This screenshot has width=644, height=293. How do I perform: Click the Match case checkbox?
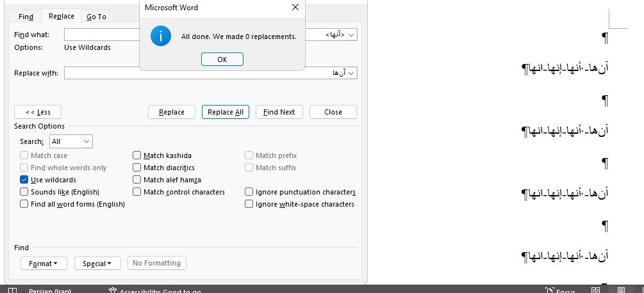(24, 155)
